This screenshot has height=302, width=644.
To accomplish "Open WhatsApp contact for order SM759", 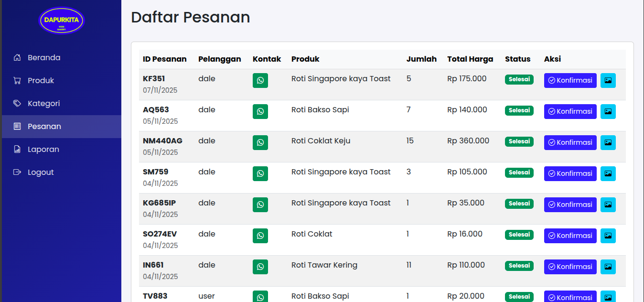I will click(x=260, y=173).
